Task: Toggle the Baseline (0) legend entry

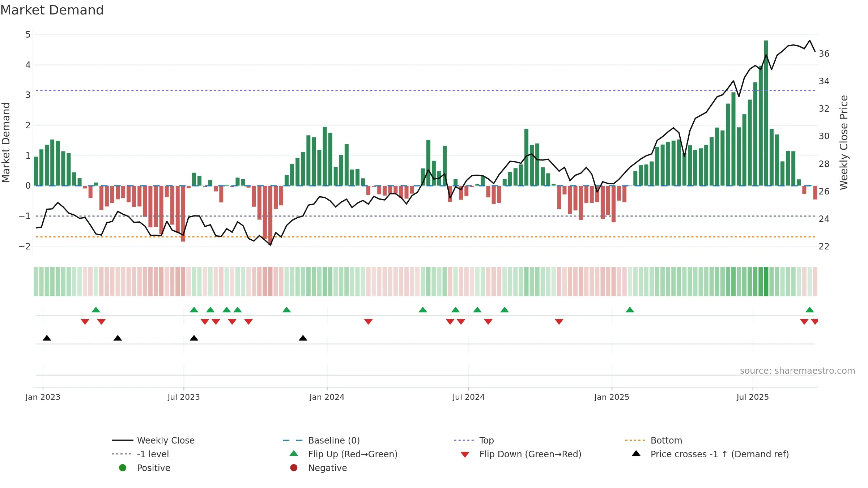Action: click(321, 440)
